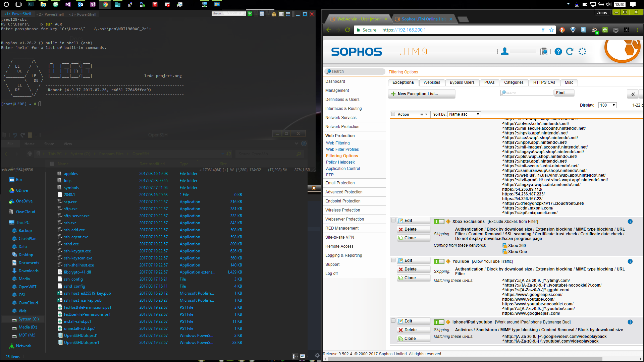Click the sidebar menu search box
Viewport: 644px width, 362px height.
355,71
